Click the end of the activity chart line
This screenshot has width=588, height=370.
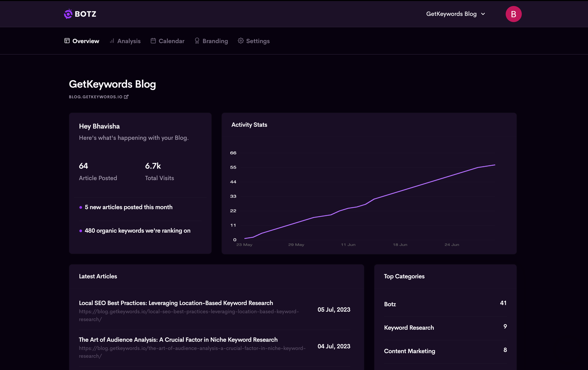click(x=495, y=165)
